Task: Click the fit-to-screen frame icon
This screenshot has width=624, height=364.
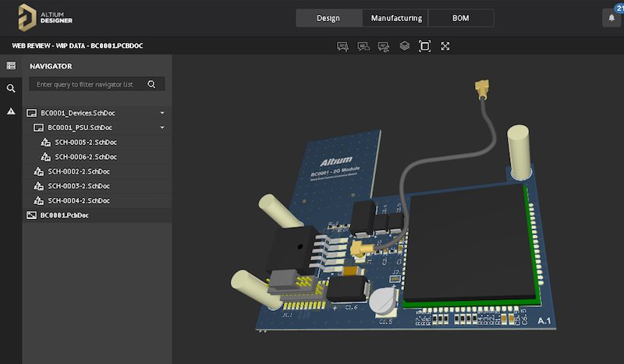Action: tap(424, 46)
